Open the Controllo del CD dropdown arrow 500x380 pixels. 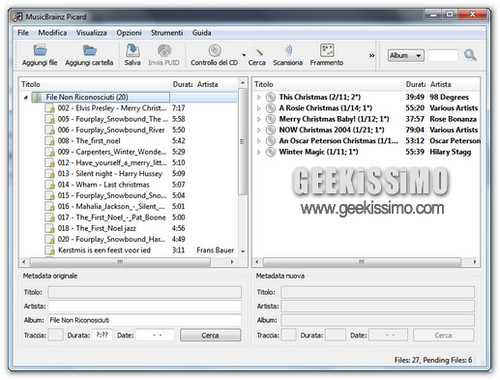coord(244,55)
